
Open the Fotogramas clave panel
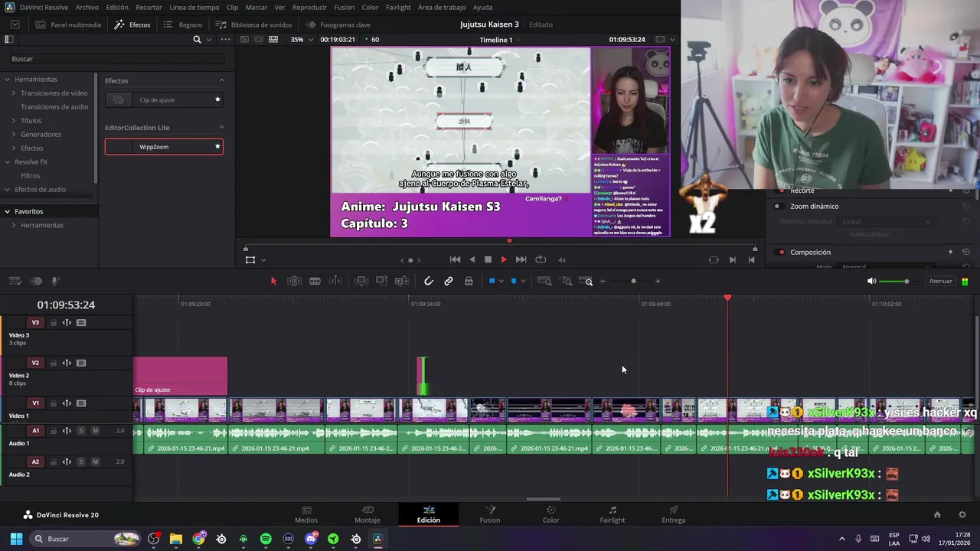coord(338,24)
